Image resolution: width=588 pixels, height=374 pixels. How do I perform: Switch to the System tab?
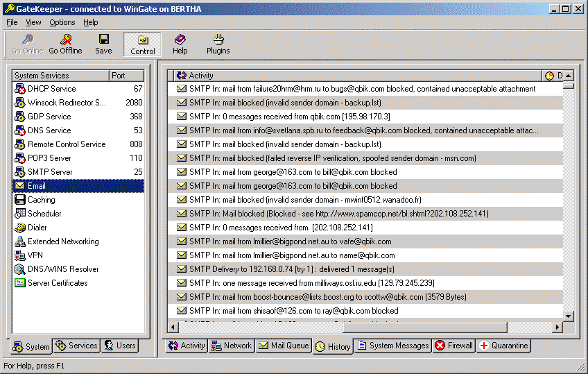click(31, 347)
